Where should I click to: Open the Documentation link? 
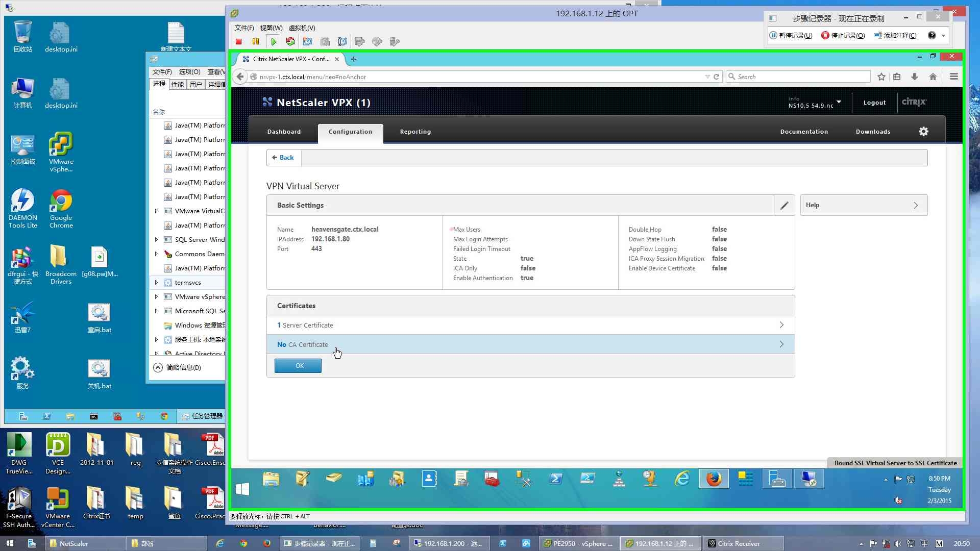coord(804,132)
